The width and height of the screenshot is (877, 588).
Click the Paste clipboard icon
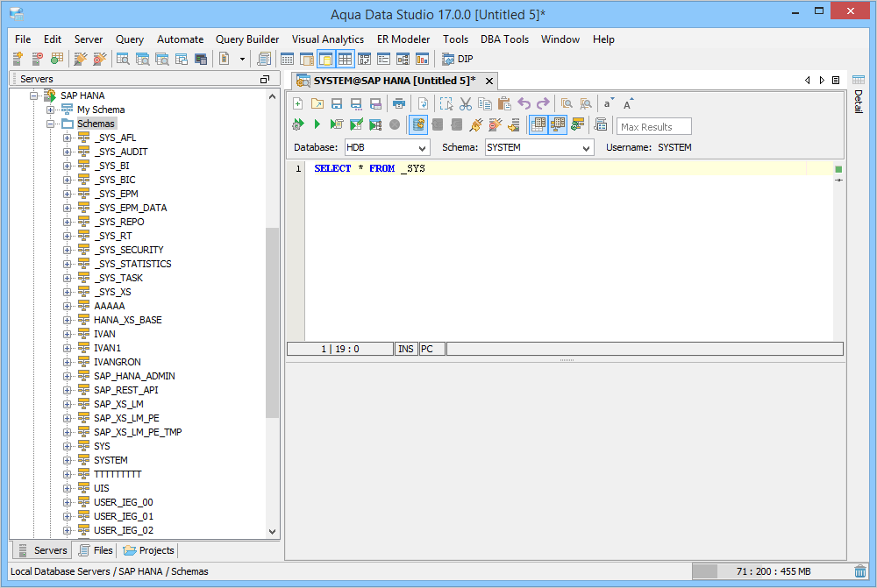[x=504, y=104]
